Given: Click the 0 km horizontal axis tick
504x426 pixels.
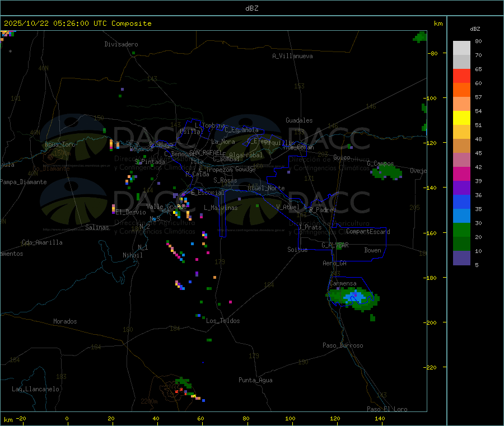Looking at the screenshot, I should pyautogui.click(x=67, y=418).
